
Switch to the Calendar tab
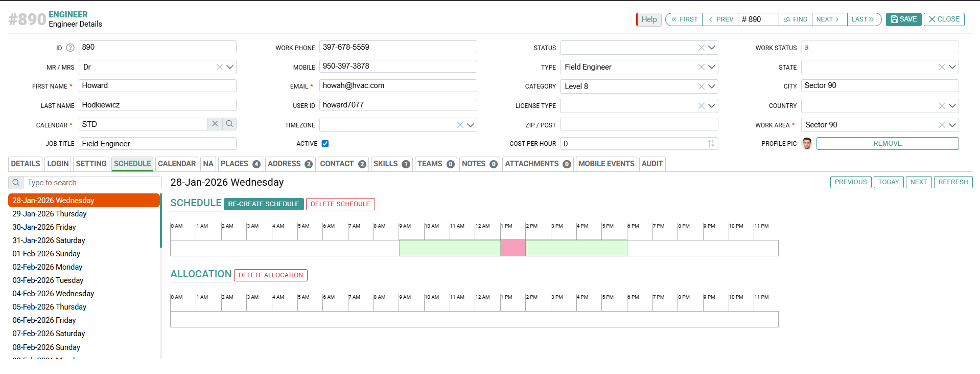coord(177,164)
